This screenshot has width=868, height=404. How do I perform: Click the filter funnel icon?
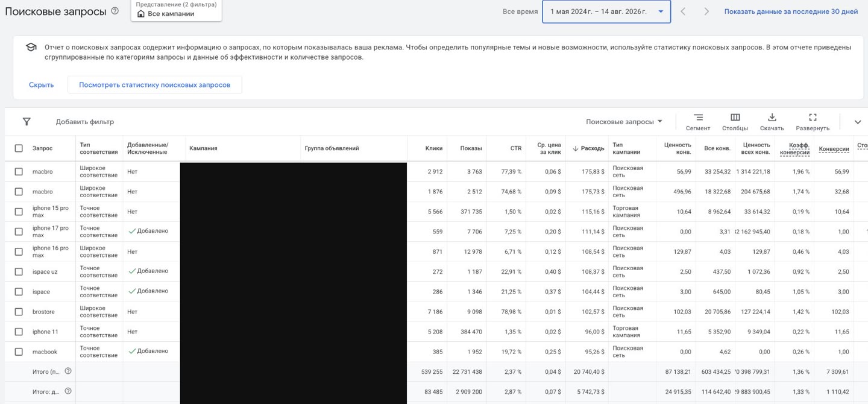pyautogui.click(x=27, y=122)
